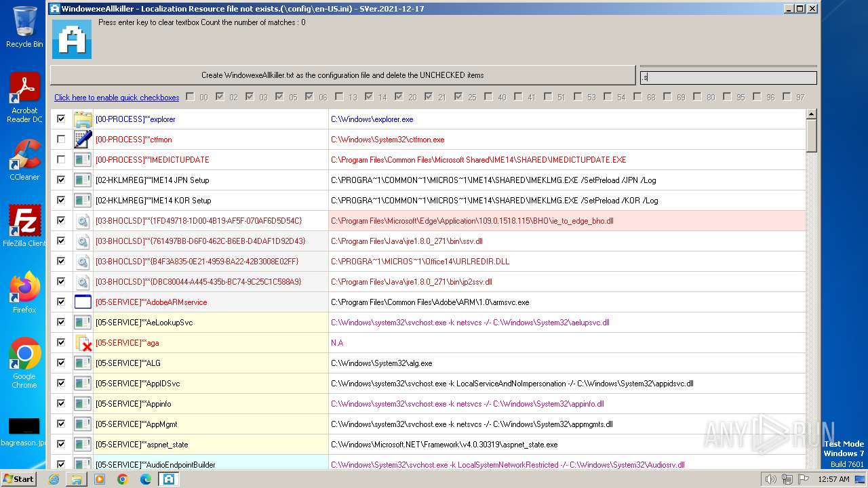
Task: Select the 'N.A' path cell
Action: click(x=567, y=343)
